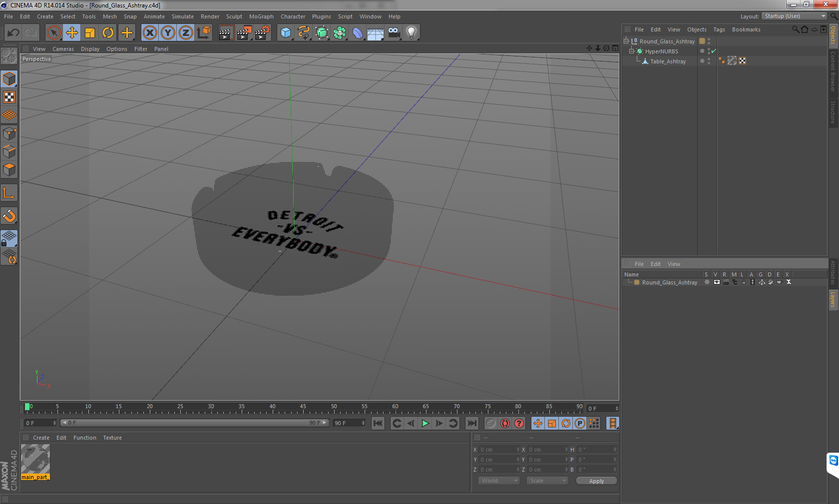Click the Round_Glass_Ashtray layer color swatch
The image size is (839, 504).
(637, 282)
